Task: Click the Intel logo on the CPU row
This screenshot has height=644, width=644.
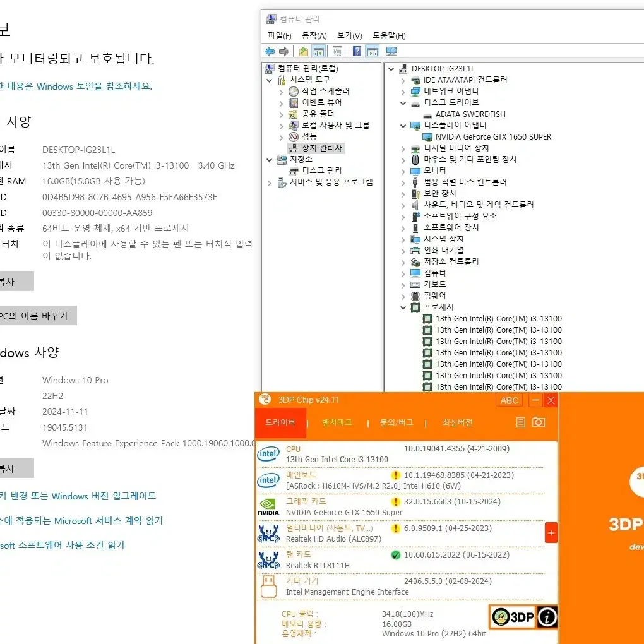Action: tap(268, 454)
